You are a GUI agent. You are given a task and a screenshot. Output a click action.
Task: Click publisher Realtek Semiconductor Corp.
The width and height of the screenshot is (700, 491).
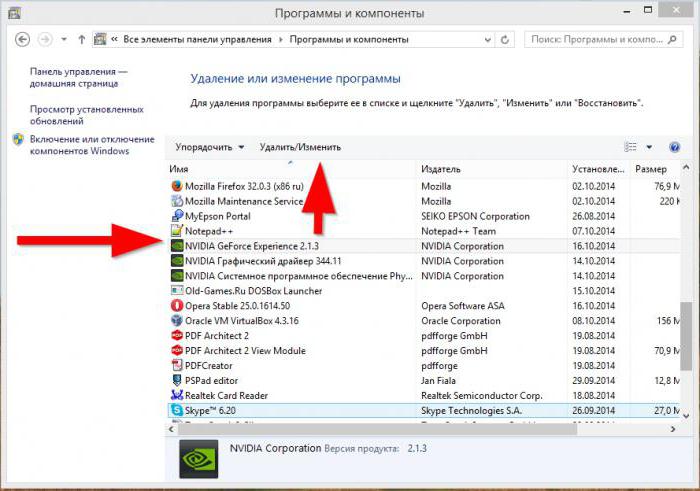[482, 395]
